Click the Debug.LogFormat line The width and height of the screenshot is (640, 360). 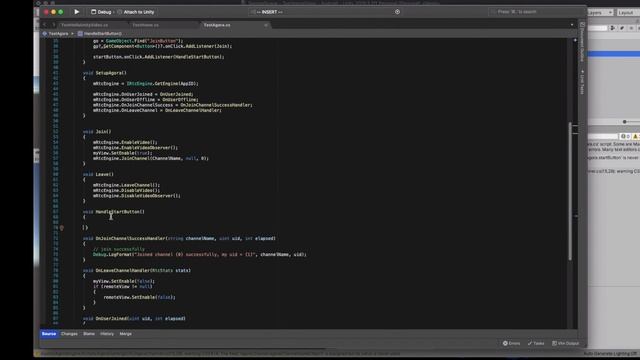200,254
